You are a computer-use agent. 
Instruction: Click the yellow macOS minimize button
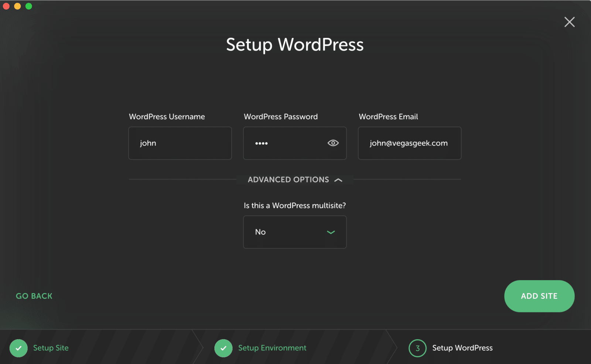(17, 6)
